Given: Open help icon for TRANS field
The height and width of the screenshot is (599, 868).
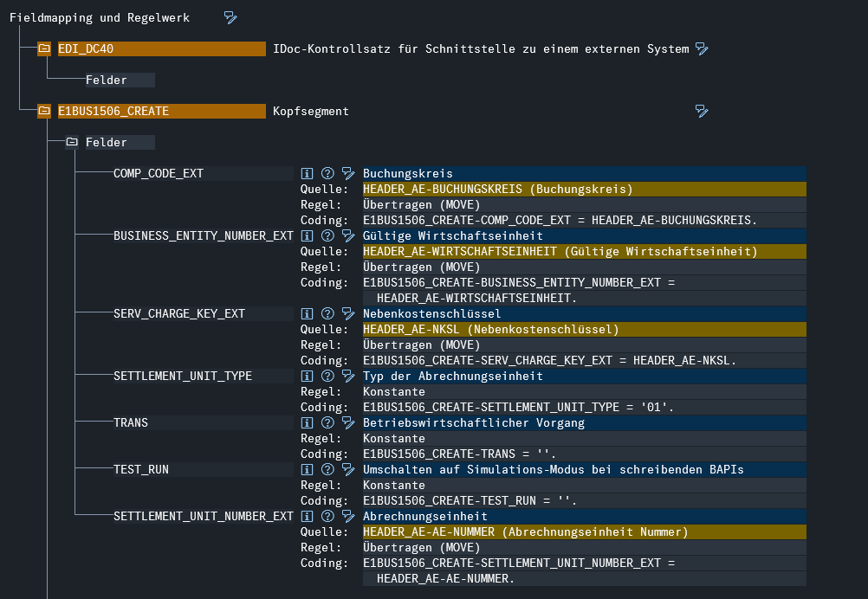Looking at the screenshot, I should (327, 423).
